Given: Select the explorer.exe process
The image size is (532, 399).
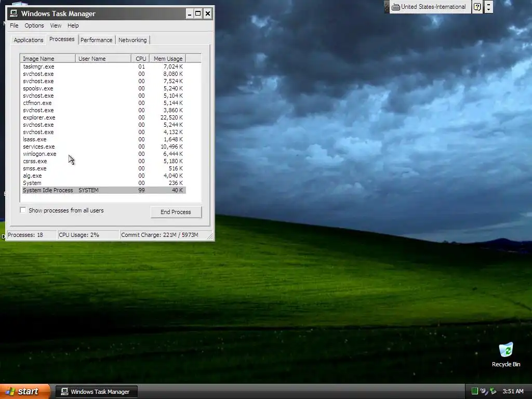Looking at the screenshot, I should pos(103,117).
